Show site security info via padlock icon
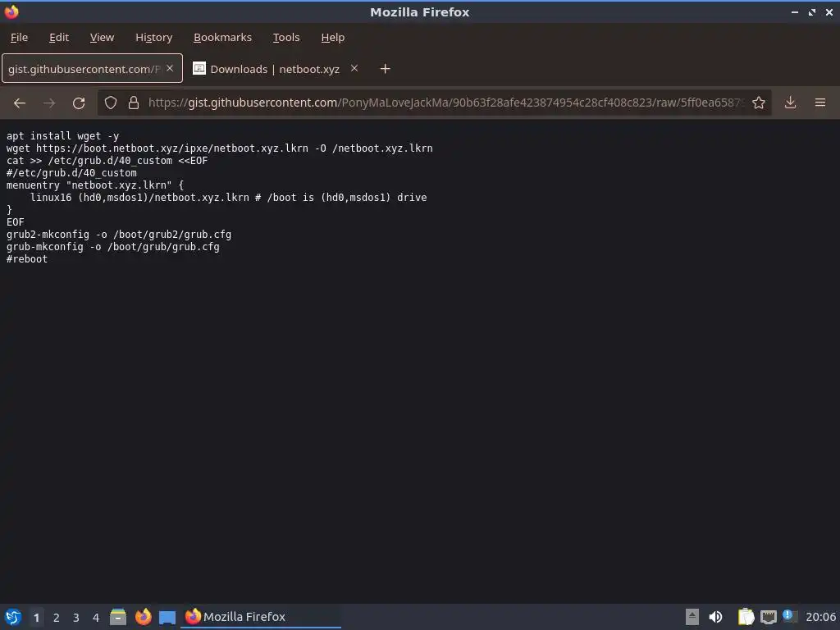This screenshot has width=840, height=630. tap(134, 103)
